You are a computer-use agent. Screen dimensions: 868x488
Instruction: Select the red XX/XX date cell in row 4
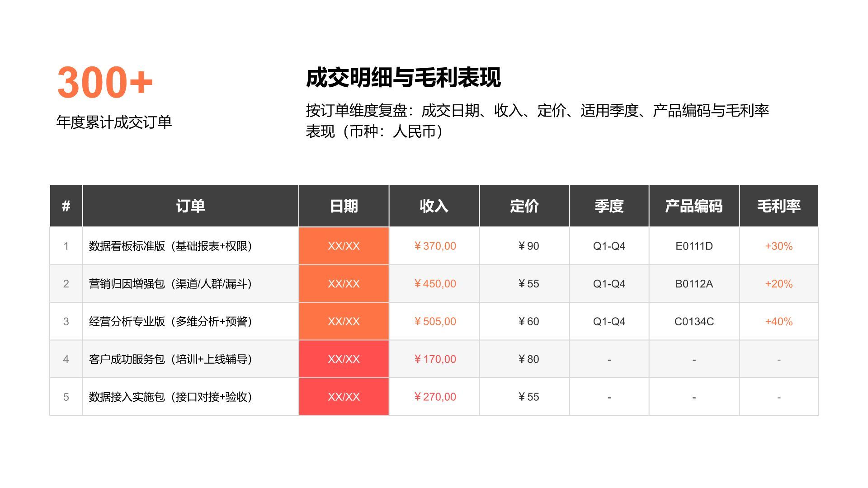[344, 359]
